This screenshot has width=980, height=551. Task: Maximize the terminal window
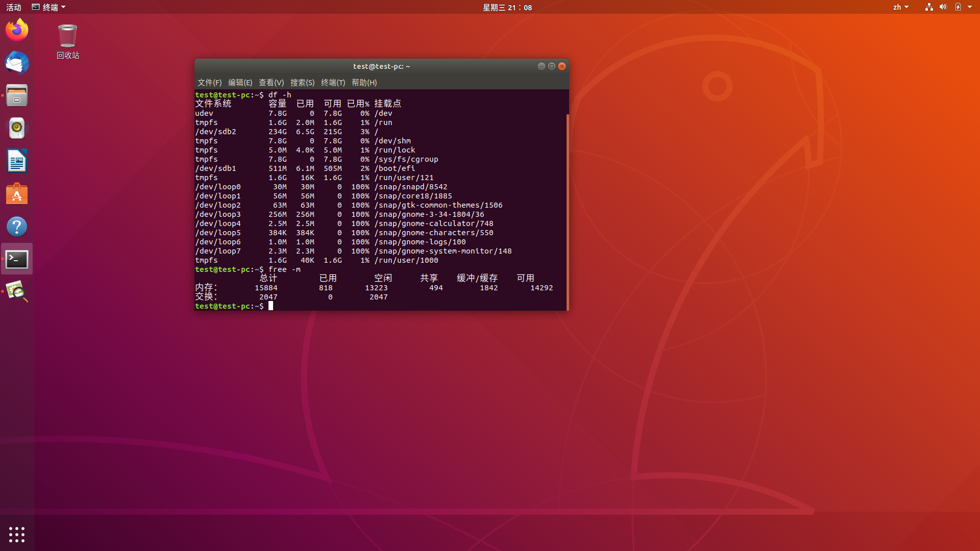551,66
